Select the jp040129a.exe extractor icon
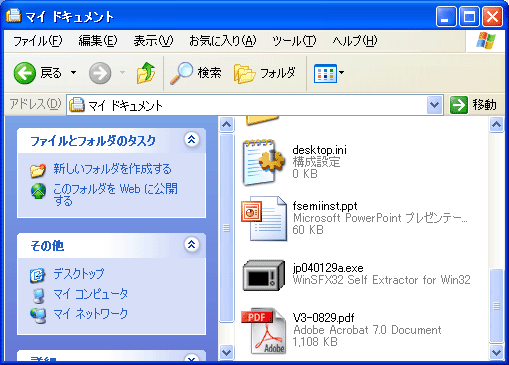 264,275
